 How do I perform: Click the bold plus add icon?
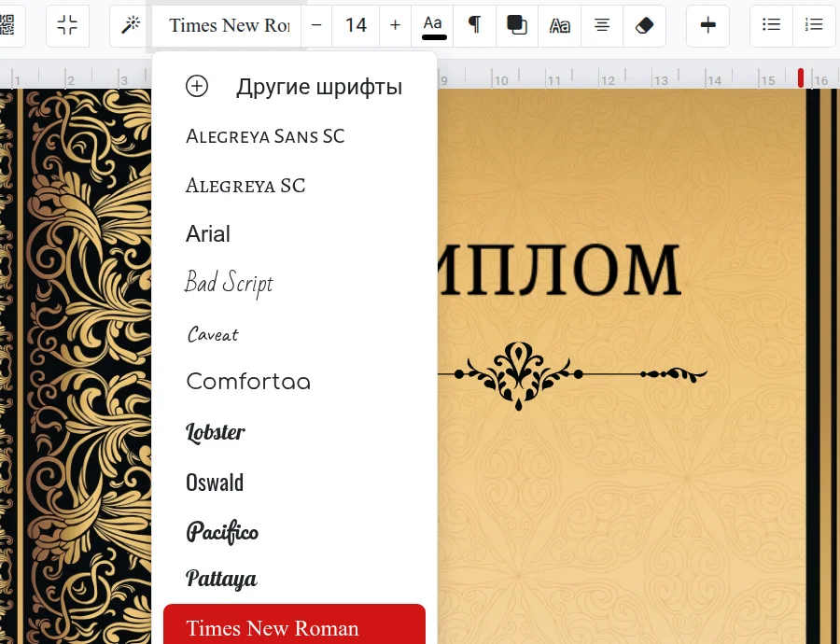(707, 25)
